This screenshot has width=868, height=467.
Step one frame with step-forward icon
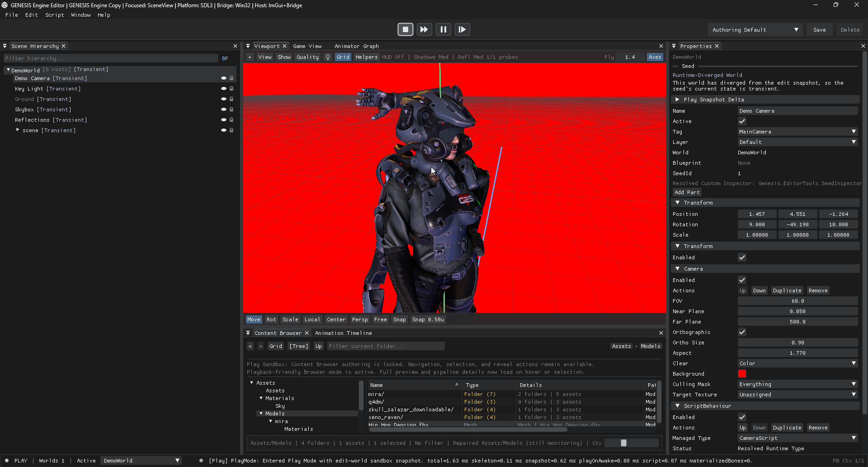coord(462,29)
